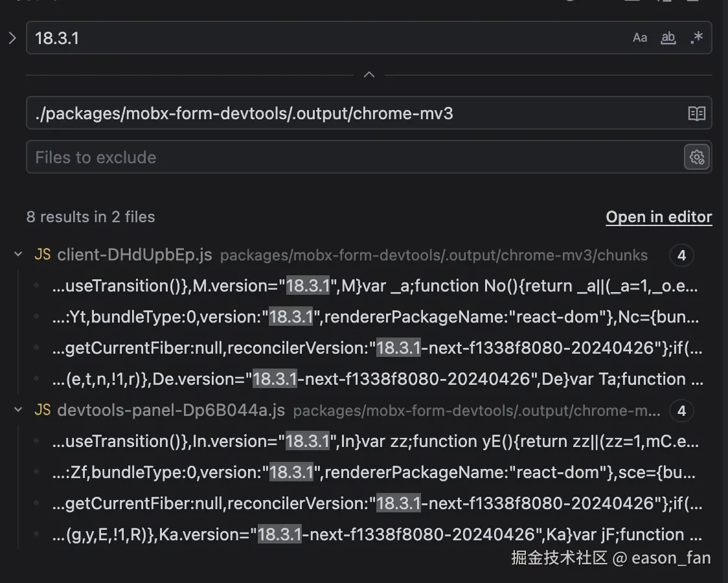Click match count badge for client-DHdUpbEp.js
Screen dimensions: 728x583
[x=681, y=256]
